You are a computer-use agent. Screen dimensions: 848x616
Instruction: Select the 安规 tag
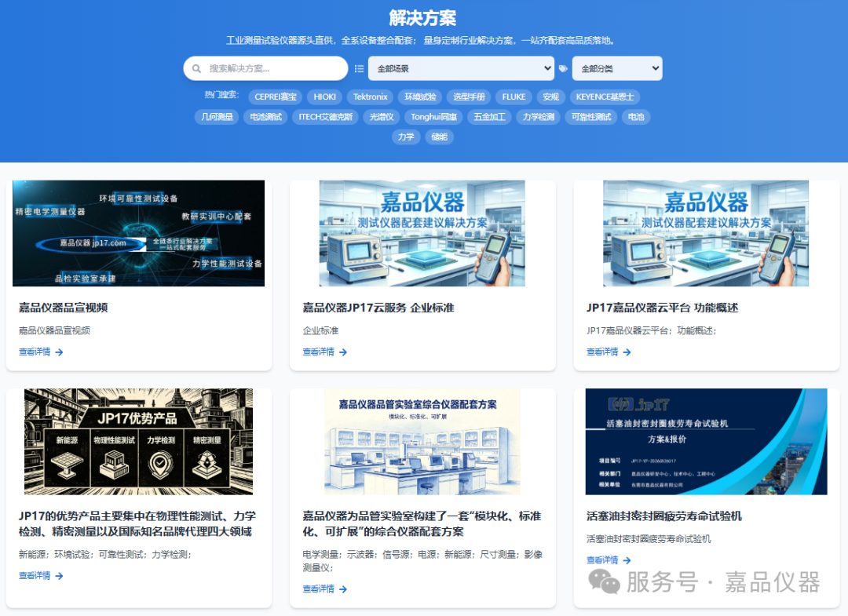[x=550, y=97]
